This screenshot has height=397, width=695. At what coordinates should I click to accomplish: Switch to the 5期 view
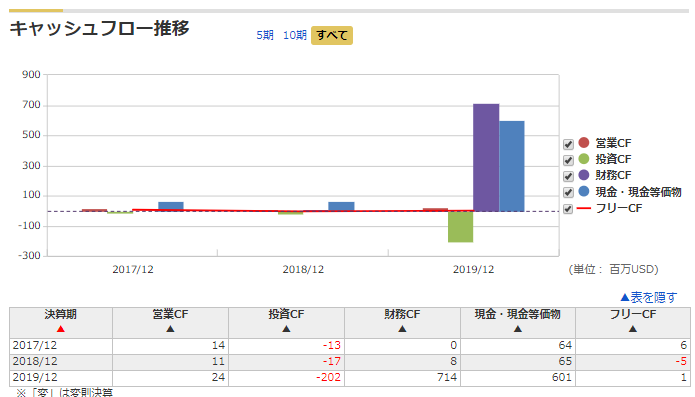pos(265,35)
